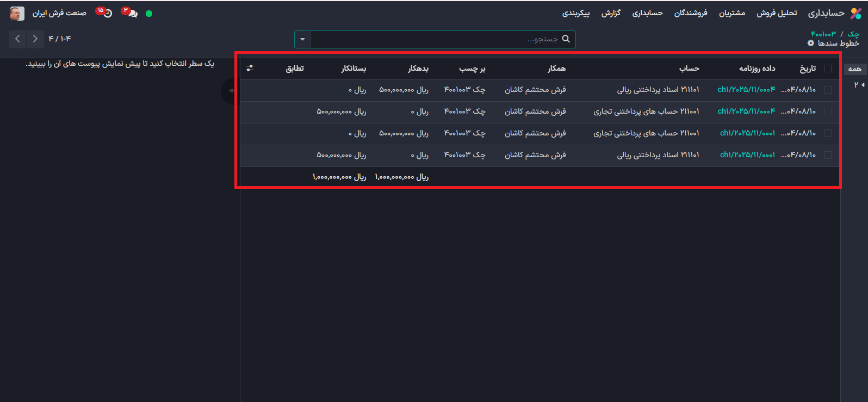
Task: Click the user avatar picture
Action: pos(17,14)
